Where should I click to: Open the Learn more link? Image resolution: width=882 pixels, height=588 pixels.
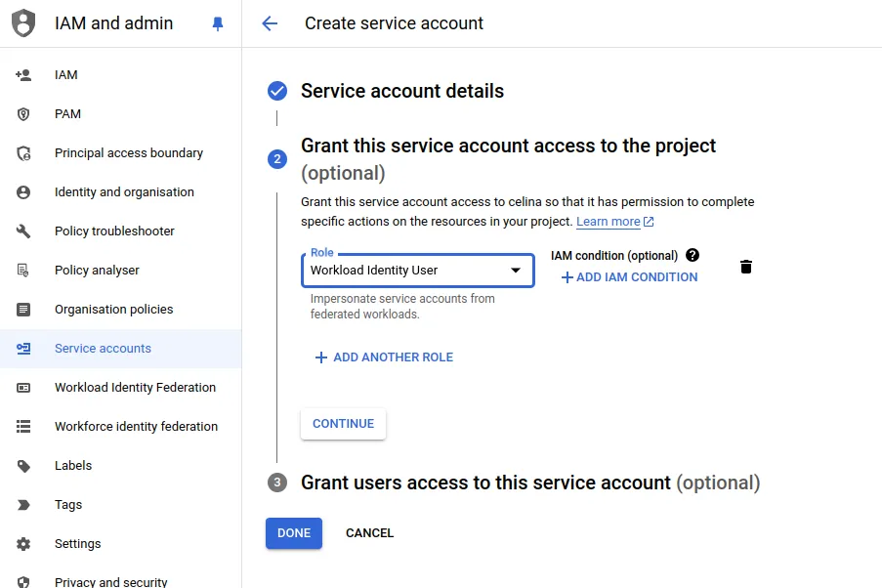click(x=609, y=221)
